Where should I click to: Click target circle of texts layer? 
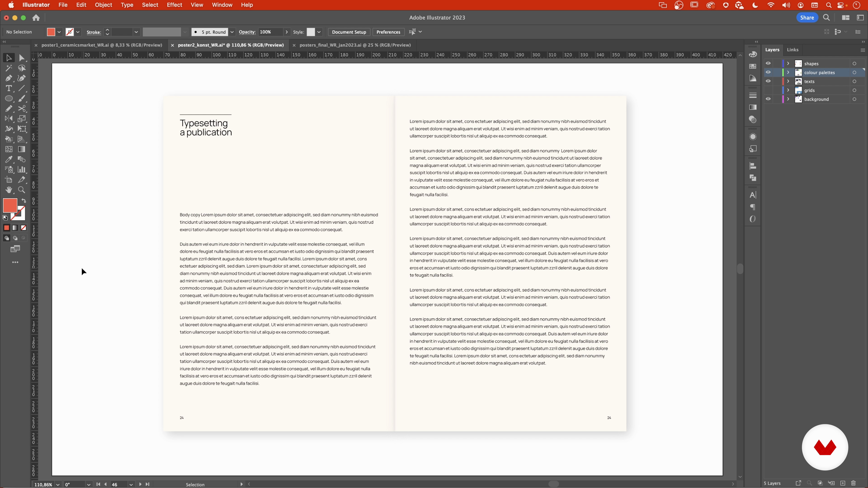point(854,82)
